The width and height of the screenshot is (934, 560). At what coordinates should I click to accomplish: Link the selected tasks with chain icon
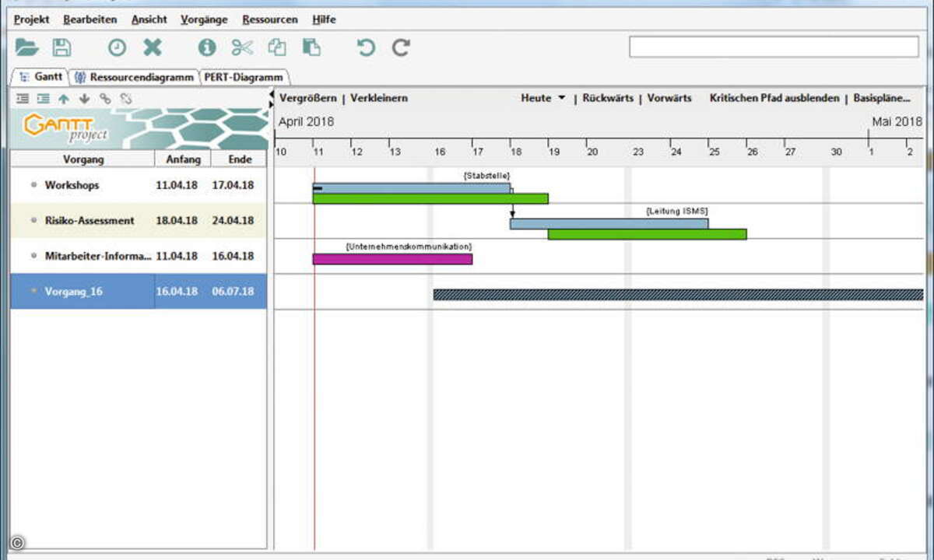coord(105,99)
